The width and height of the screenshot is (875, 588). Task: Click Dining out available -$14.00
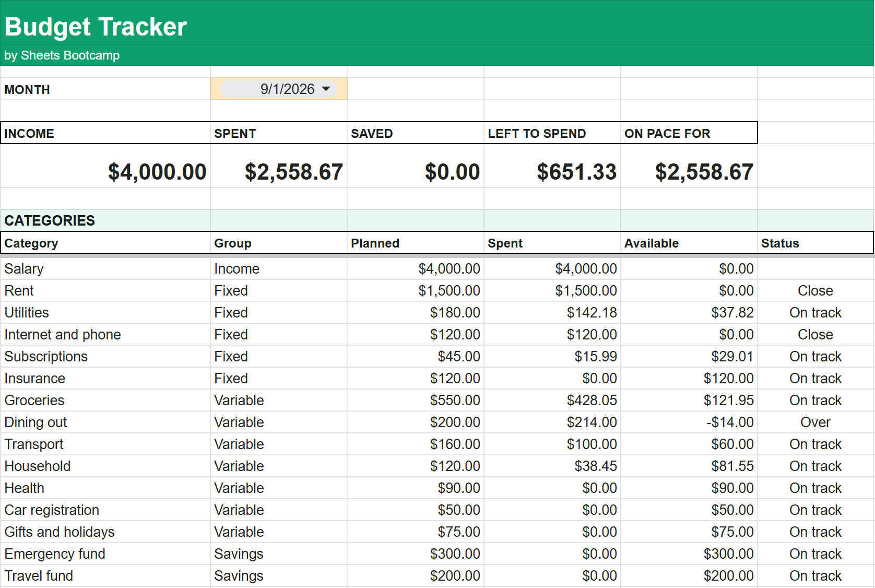(x=689, y=422)
